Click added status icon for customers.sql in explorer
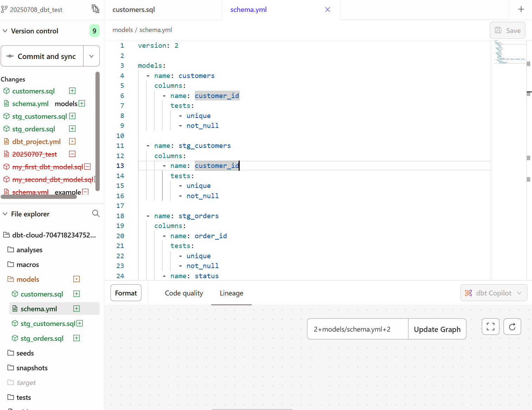Viewport: 532px width, 410px height. tap(77, 294)
